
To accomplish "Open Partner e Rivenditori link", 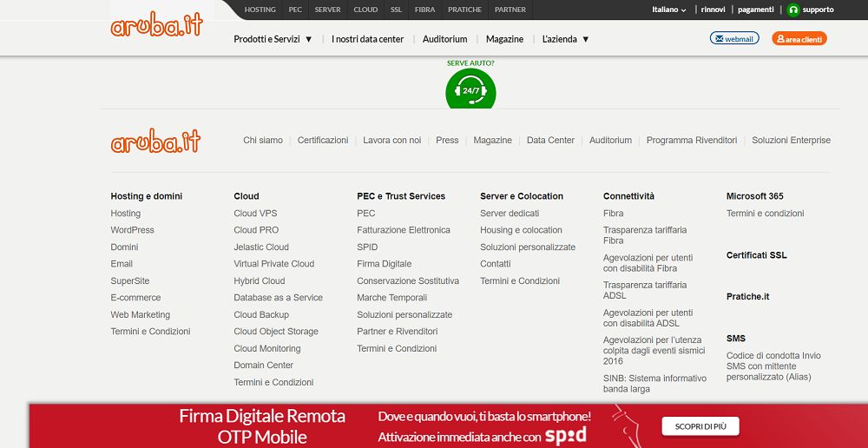I will [x=398, y=332].
